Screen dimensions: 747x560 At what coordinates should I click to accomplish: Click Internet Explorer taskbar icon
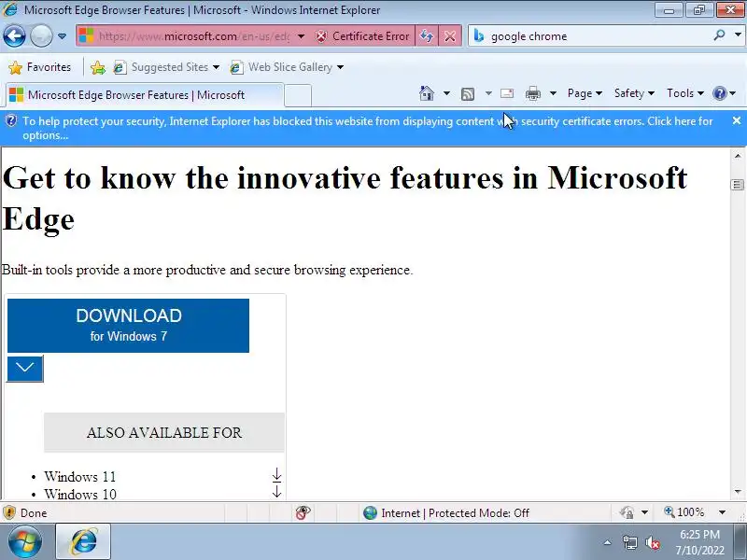[83, 542]
